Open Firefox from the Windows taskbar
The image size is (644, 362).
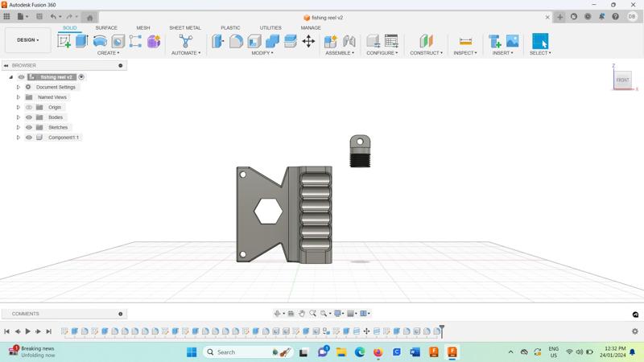(378, 352)
